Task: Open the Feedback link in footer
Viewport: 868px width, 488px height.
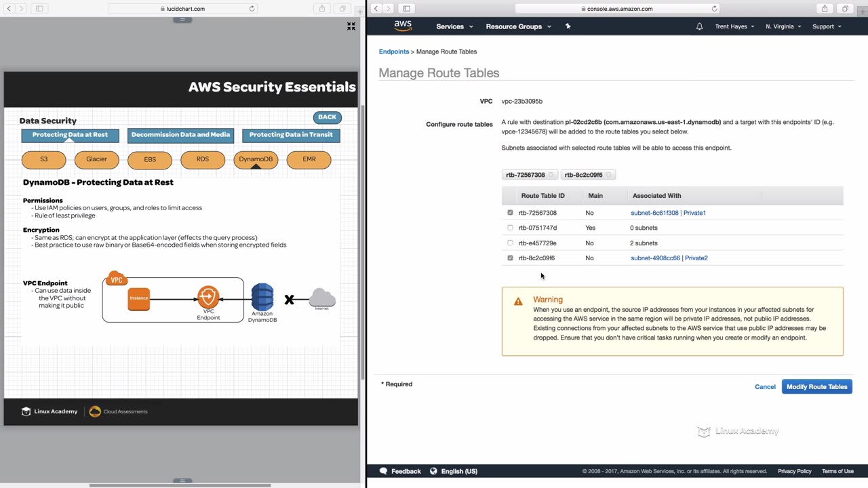Action: click(400, 471)
